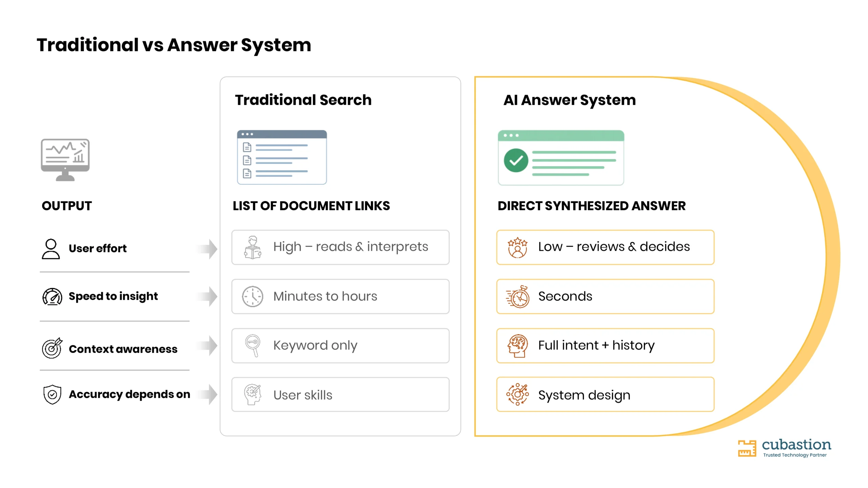Click the arrow next to Accuracy depends on
The height and width of the screenshot is (488, 868).
pos(208,394)
